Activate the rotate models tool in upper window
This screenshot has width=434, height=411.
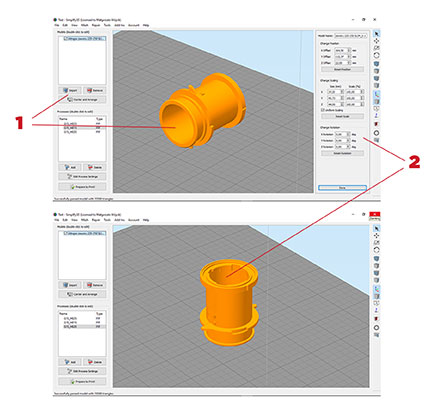pyautogui.click(x=376, y=55)
